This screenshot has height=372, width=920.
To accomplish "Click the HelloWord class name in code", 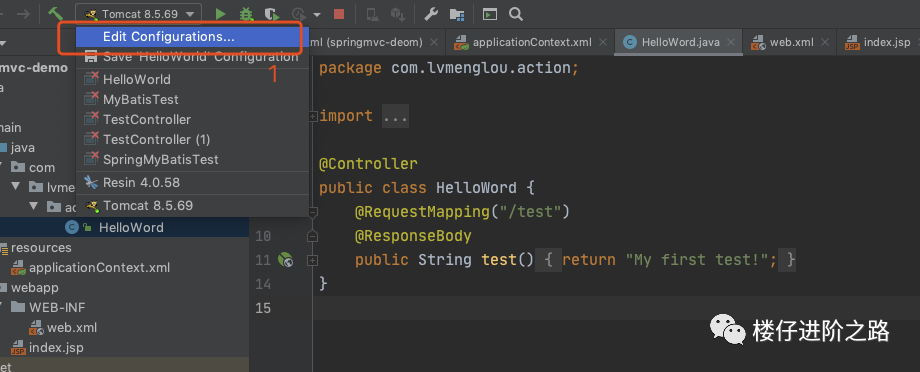I will (x=476, y=188).
